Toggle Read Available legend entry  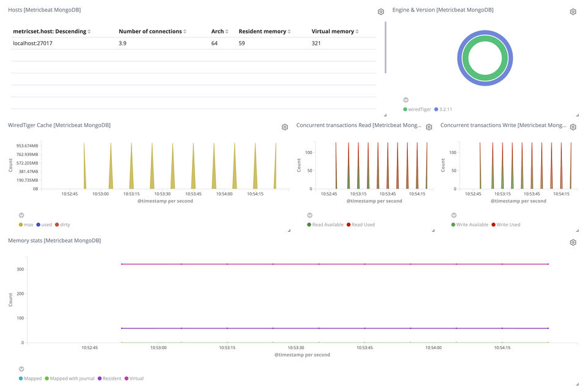point(325,224)
